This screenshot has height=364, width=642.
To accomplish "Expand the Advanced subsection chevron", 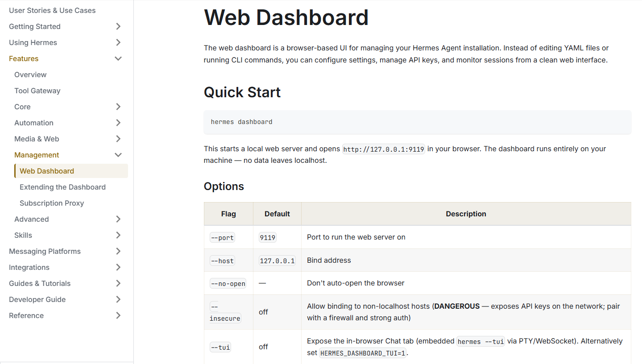I will (x=118, y=219).
